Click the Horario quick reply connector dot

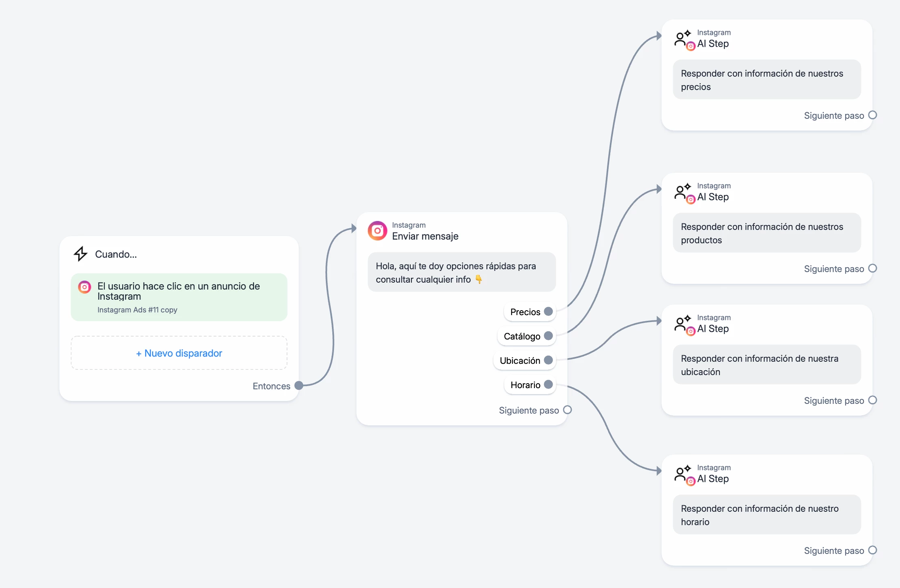[x=548, y=384]
